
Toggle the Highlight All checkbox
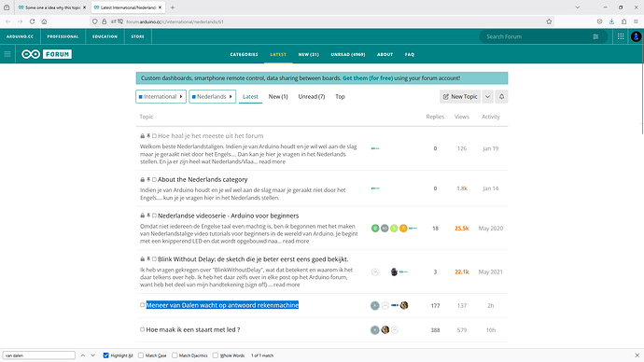coord(106,355)
